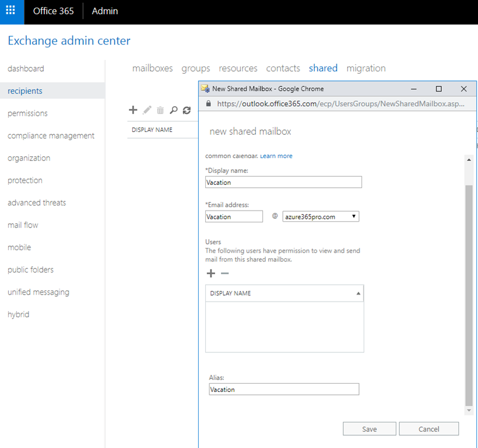Open mobile in the left navigation
The height and width of the screenshot is (448, 478).
tap(19, 247)
